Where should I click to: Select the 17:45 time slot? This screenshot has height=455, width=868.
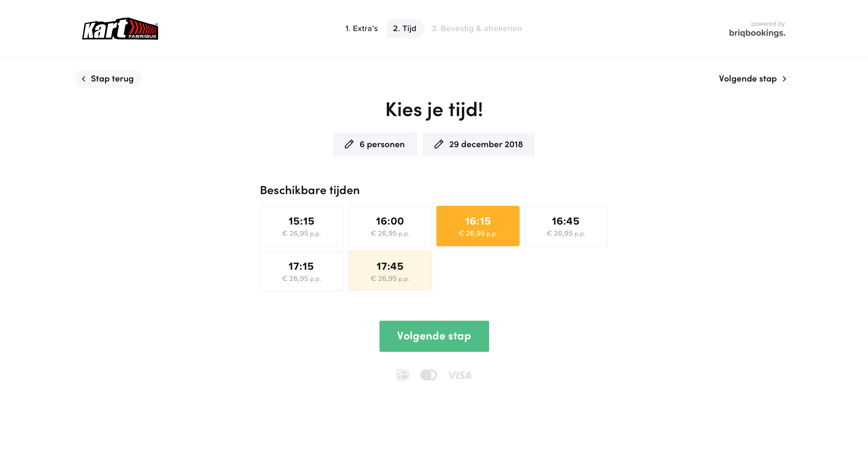[389, 271]
